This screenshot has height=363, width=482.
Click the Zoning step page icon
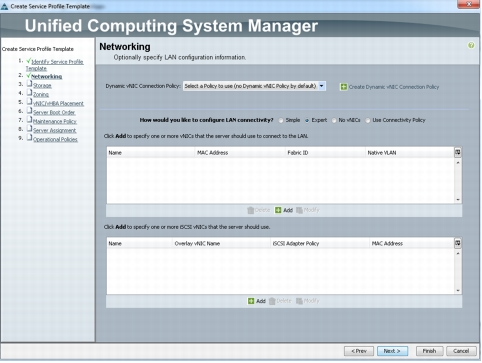(29, 93)
